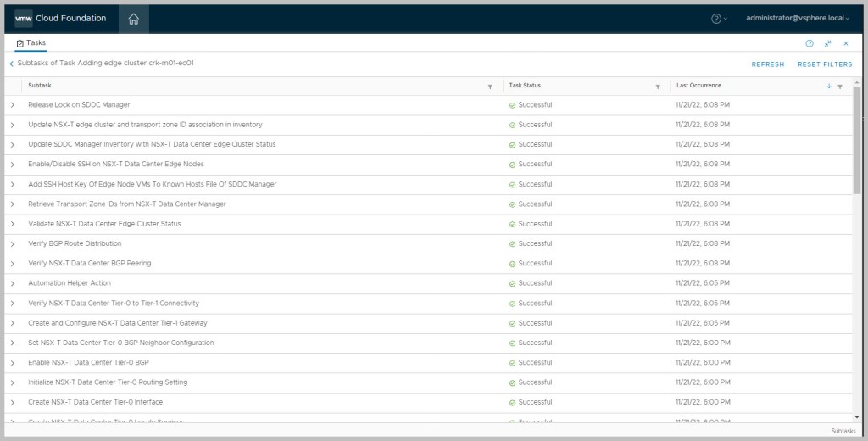Expand Release Lock on SDDC Manager row
868x441 pixels.
point(12,104)
